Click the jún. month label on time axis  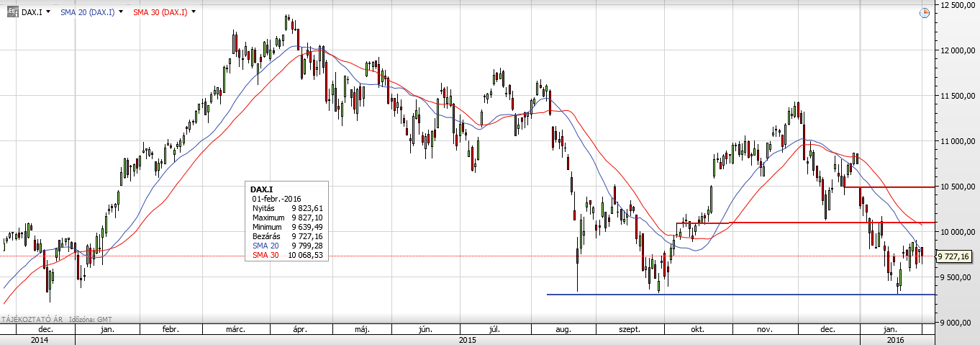(x=425, y=329)
